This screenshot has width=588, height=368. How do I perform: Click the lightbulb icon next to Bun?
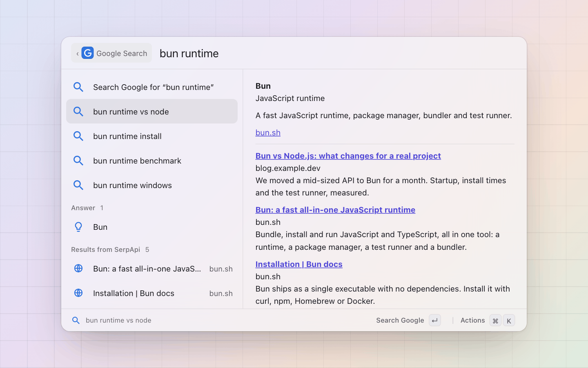point(78,227)
